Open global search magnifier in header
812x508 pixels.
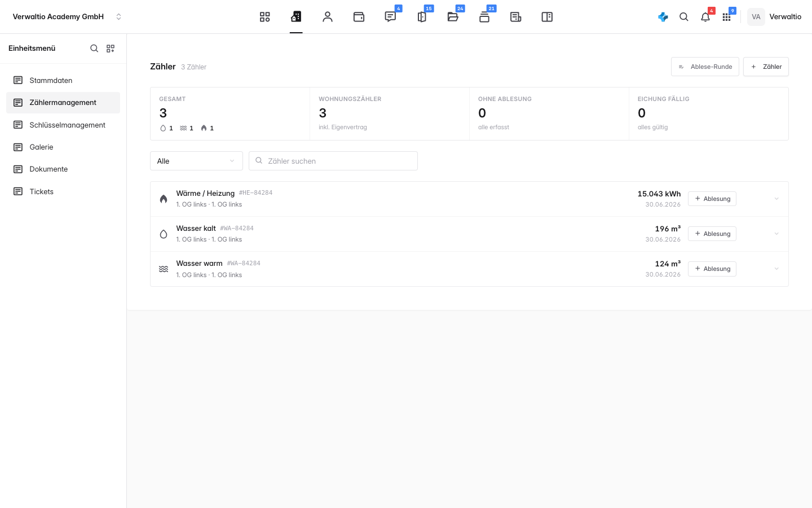pyautogui.click(x=684, y=17)
